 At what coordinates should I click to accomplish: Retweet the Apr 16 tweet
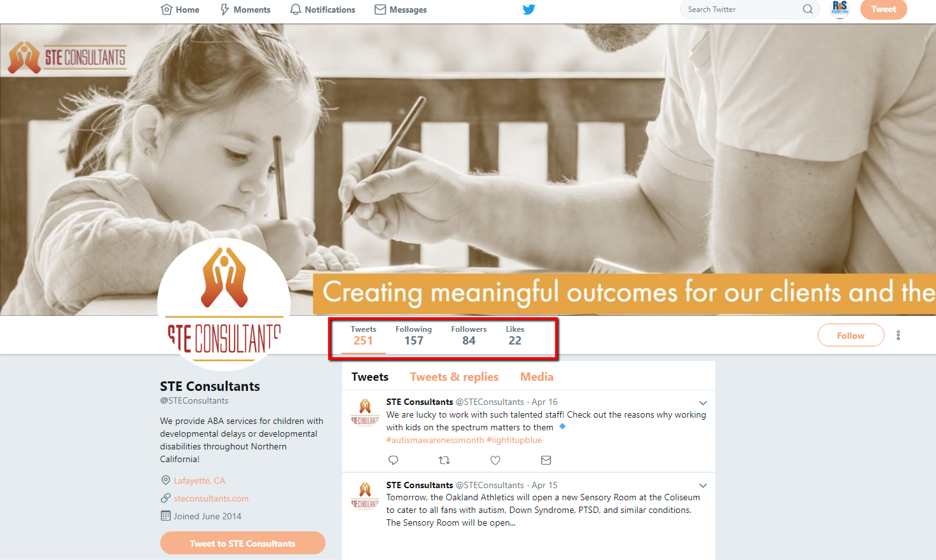[444, 460]
